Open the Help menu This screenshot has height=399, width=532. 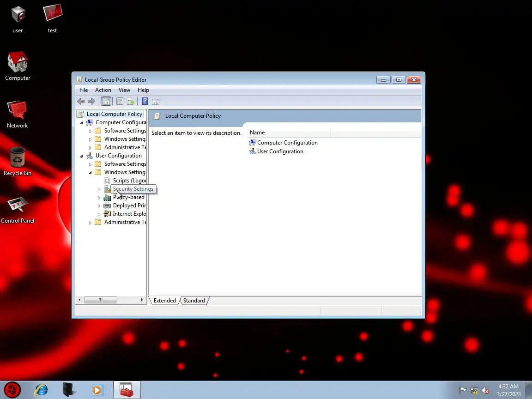pyautogui.click(x=143, y=90)
